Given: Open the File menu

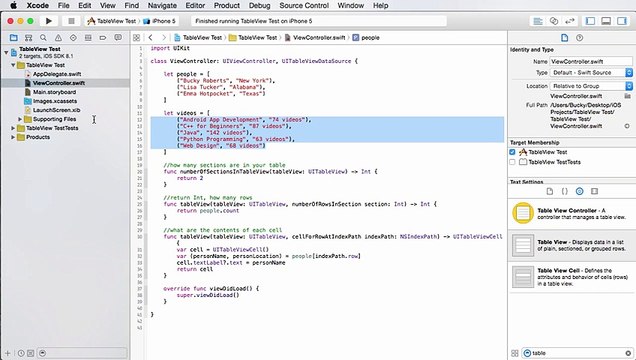Looking at the screenshot, I should pos(64,6).
